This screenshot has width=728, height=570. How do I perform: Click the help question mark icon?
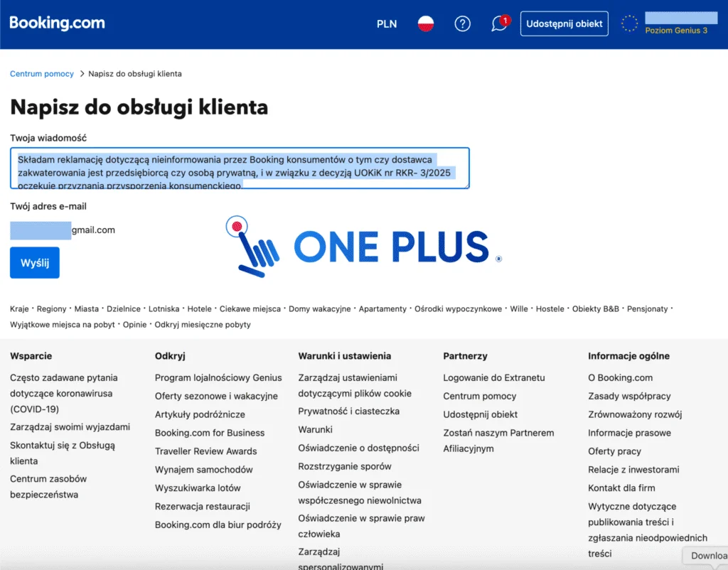pos(463,23)
